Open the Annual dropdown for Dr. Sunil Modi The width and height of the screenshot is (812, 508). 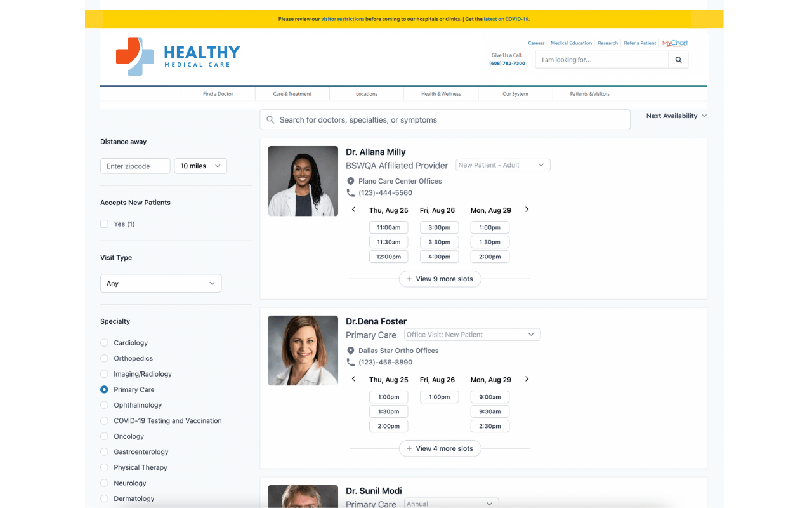coord(452,504)
